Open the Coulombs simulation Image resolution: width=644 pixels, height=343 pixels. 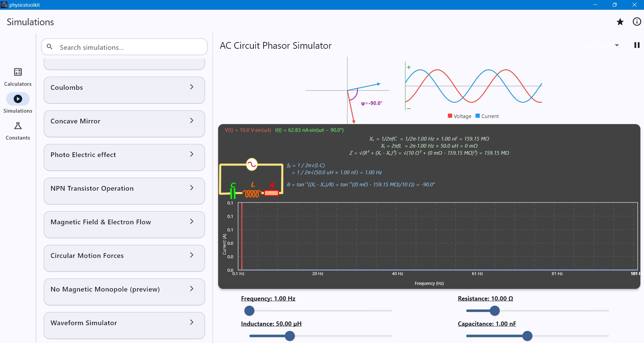[x=124, y=90]
